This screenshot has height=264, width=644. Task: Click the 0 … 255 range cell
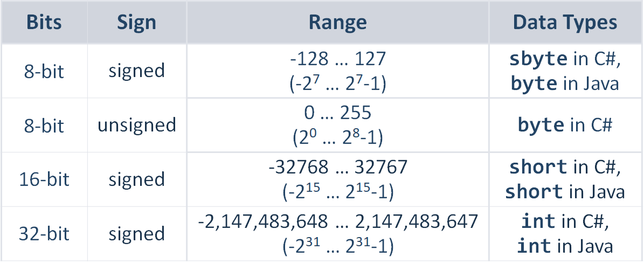(337, 125)
